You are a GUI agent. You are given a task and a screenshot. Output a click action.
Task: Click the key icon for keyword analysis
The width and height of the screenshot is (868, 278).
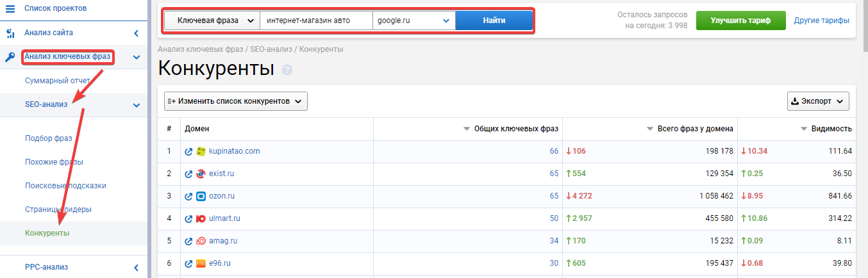click(x=10, y=57)
